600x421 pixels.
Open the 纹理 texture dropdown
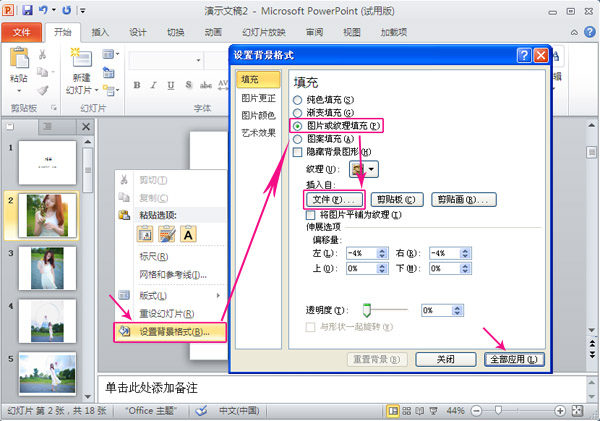[364, 169]
